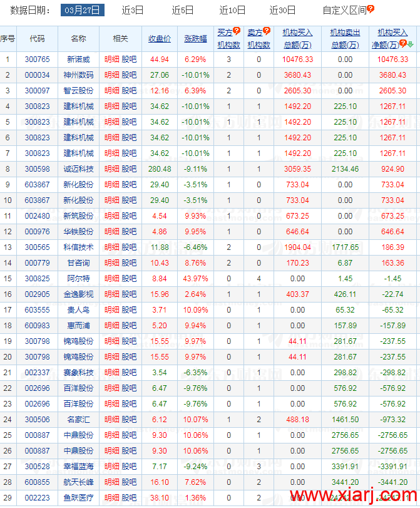Open 股吧 for 鱼跃医疗 row
This screenshot has width=420, height=508.
coord(129,498)
